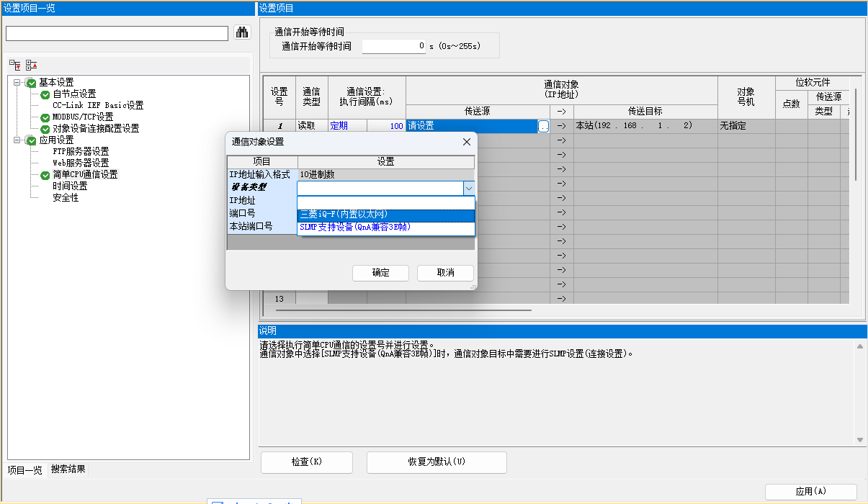Viewport: 868px width, 504px height.
Task: Click green check icon beside 应用设置
Action: (x=31, y=140)
